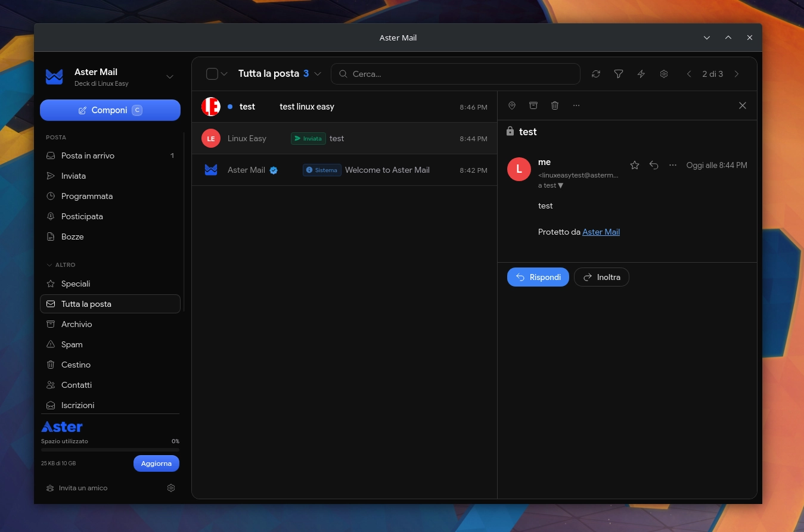
Task: Open the Speciali starred folder
Action: (110, 284)
